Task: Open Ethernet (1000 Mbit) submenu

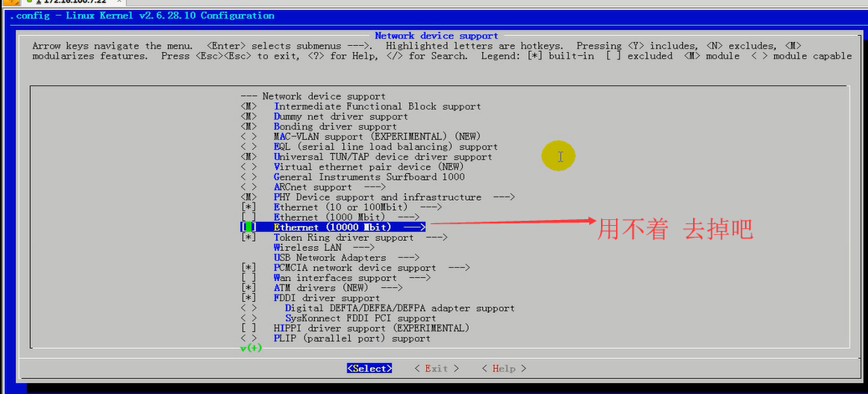Action: tap(347, 217)
